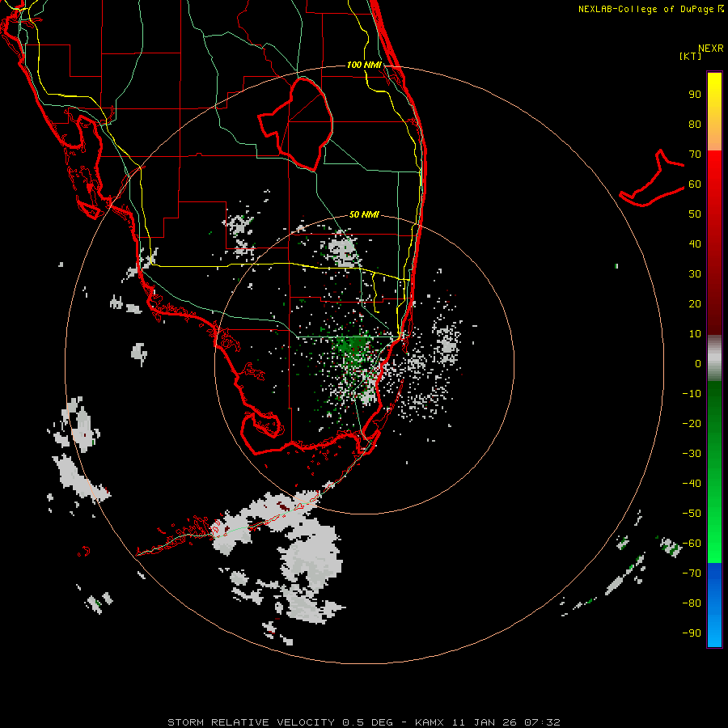This screenshot has width=728, height=728.
Task: Click the green velocity cluster near the radar site
Action: coord(353,346)
